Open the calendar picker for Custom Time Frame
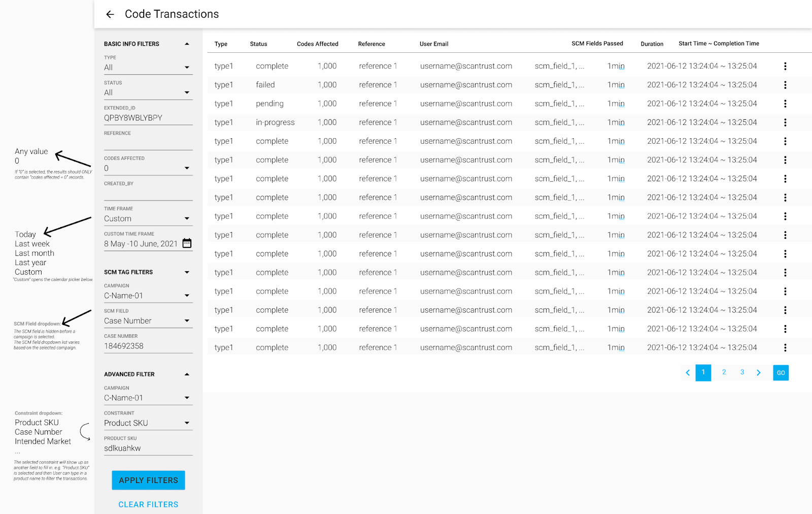The height and width of the screenshot is (514, 812). pos(186,243)
